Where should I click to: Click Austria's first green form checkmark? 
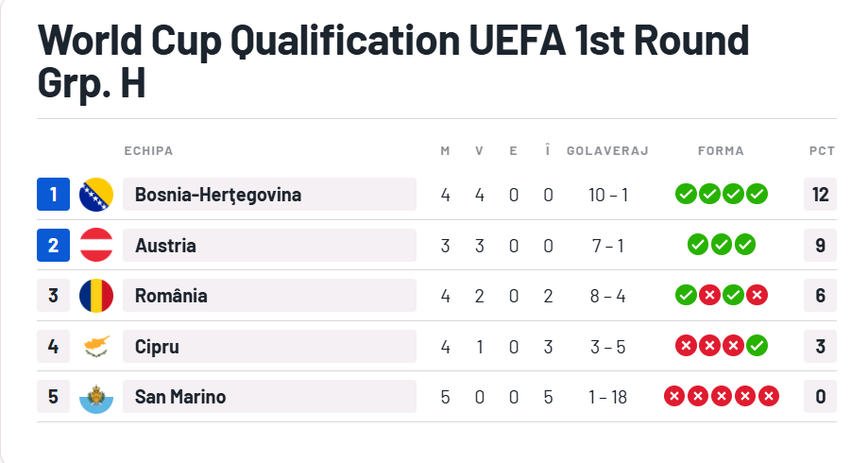[x=697, y=245]
